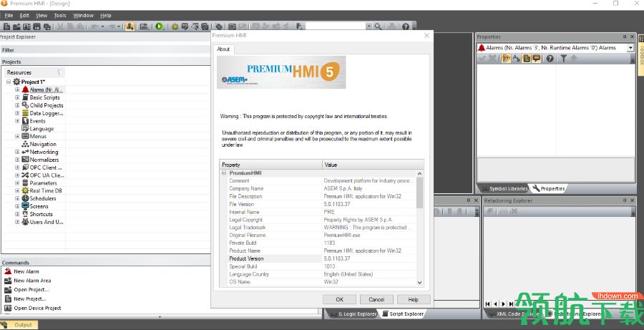Click the Property column header in the dialog
Viewport: 644px width, 330px height.
point(270,165)
